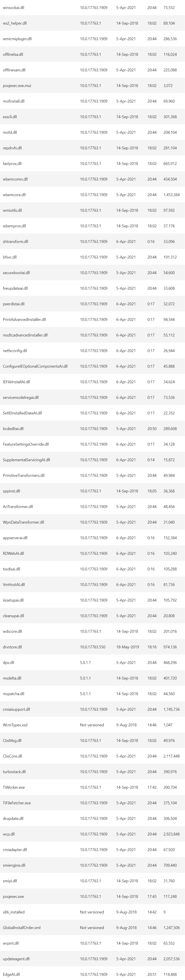The width and height of the screenshot is (185, 980).
Task: Select the WcmTypes.xsd file name
Action: click(15, 725)
